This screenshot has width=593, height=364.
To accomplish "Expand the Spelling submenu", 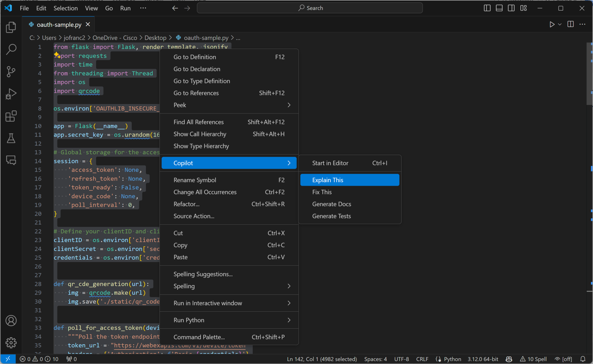I will [229, 286].
